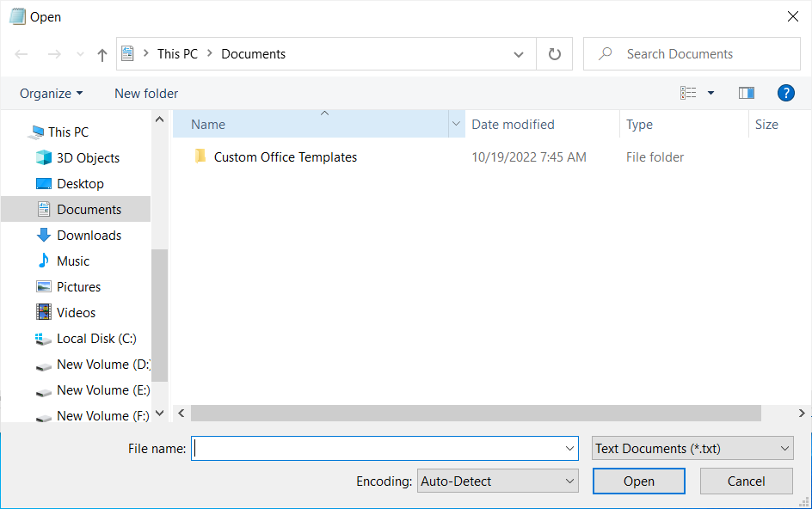Image resolution: width=812 pixels, height=509 pixels.
Task: Click New folder in toolbar
Action: coord(146,93)
